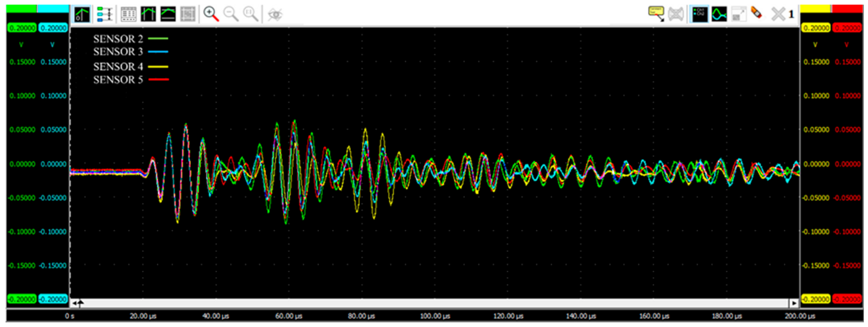Add a comment annotation with the yellow note icon
Viewport: 868px width, 327px height.
click(656, 13)
